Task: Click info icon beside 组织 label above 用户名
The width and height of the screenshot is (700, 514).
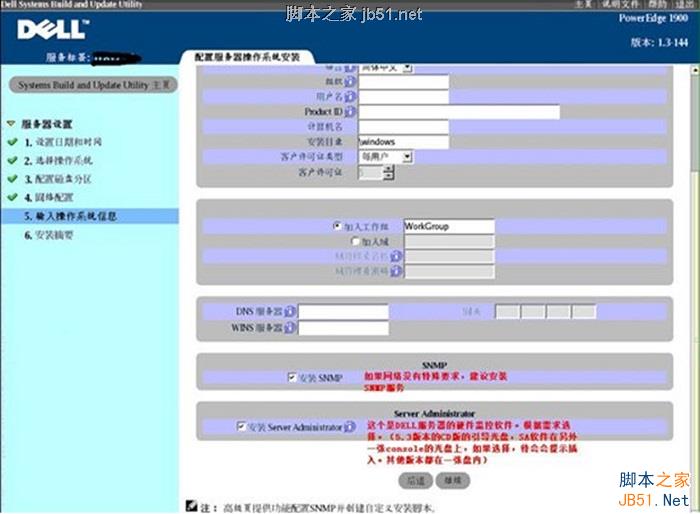Action: (x=350, y=81)
